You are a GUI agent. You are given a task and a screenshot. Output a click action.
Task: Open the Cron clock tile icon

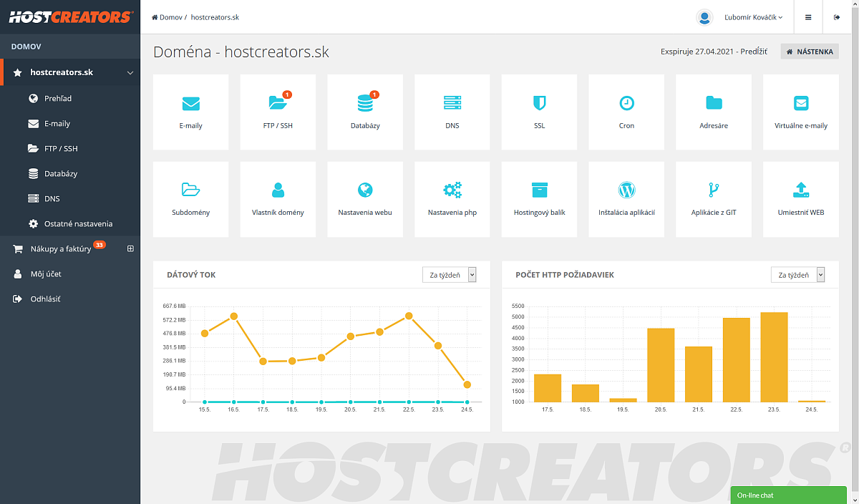click(626, 103)
